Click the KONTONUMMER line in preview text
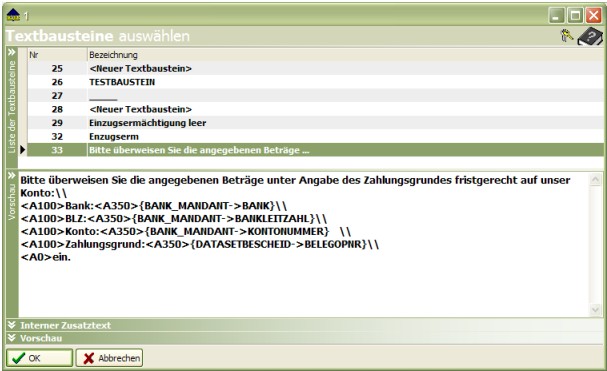607x371 pixels. [186, 232]
